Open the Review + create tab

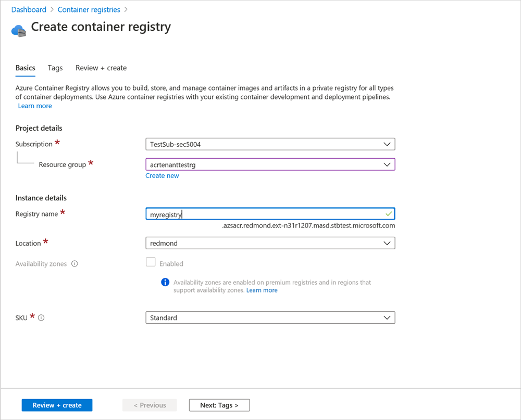[x=101, y=68]
